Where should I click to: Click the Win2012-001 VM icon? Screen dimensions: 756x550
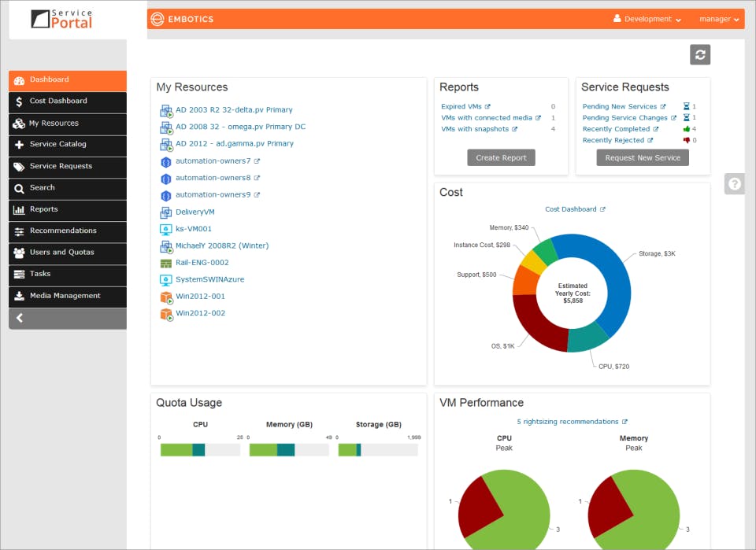coord(166,297)
